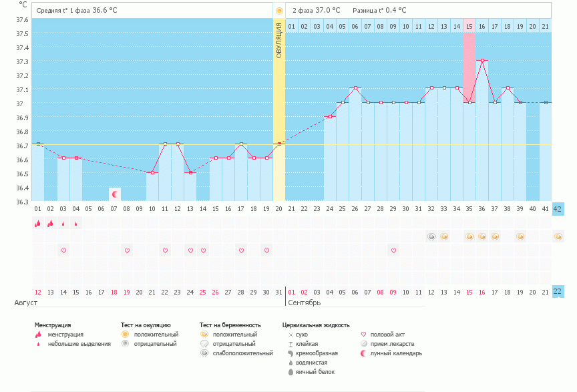
Task: Open the grey weakly positive test icon on day 32
Action: tap(431, 236)
